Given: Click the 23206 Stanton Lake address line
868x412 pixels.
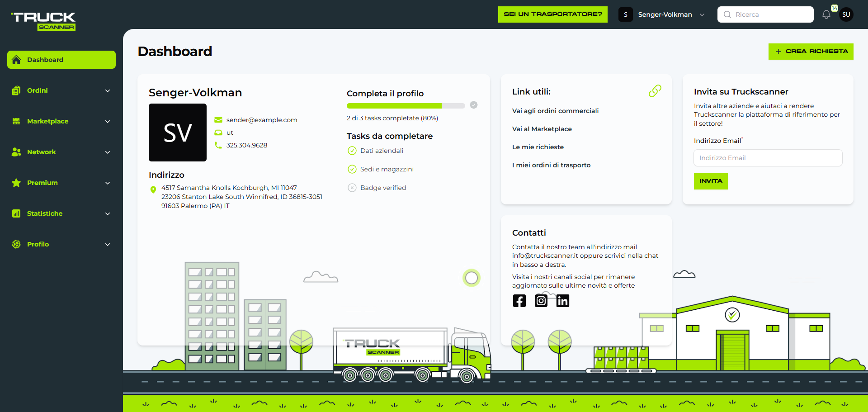Looking at the screenshot, I should tap(242, 197).
